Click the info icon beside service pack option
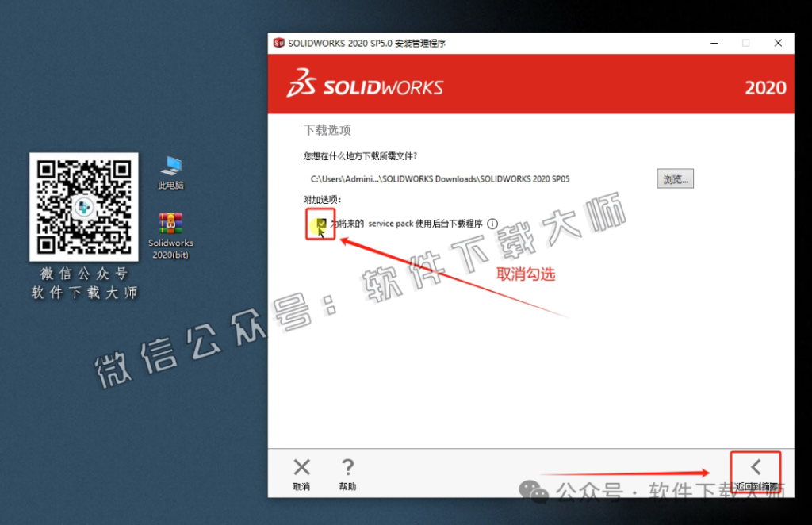The width and height of the screenshot is (812, 525). point(492,223)
